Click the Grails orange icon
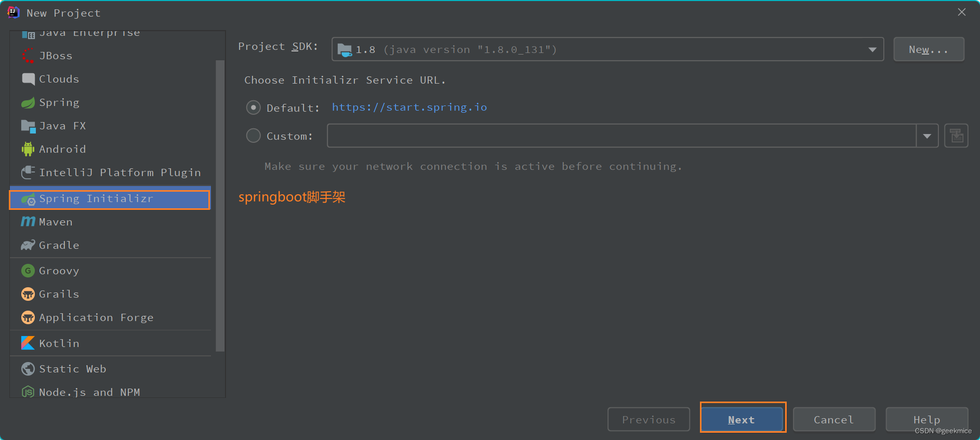Image resolution: width=980 pixels, height=440 pixels. pyautogui.click(x=28, y=294)
